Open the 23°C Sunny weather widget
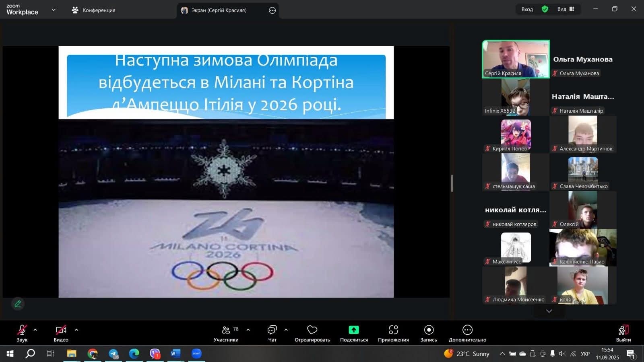The image size is (644, 362). click(467, 354)
